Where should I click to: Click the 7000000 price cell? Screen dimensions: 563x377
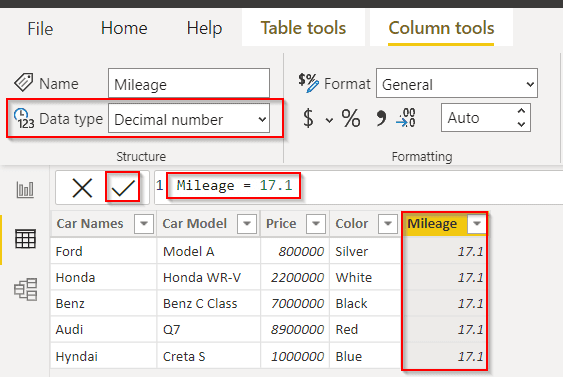(295, 303)
